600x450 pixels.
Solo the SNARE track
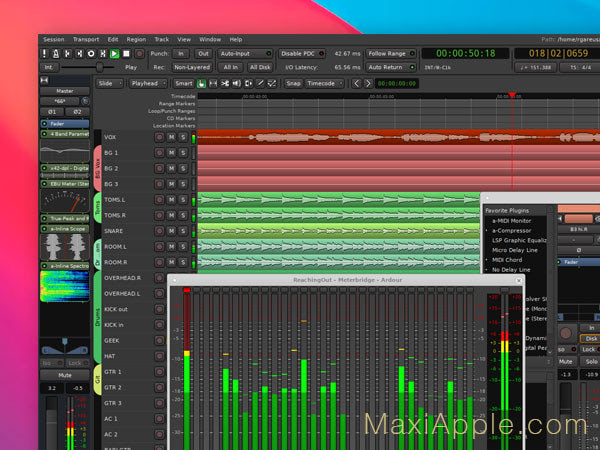point(183,231)
